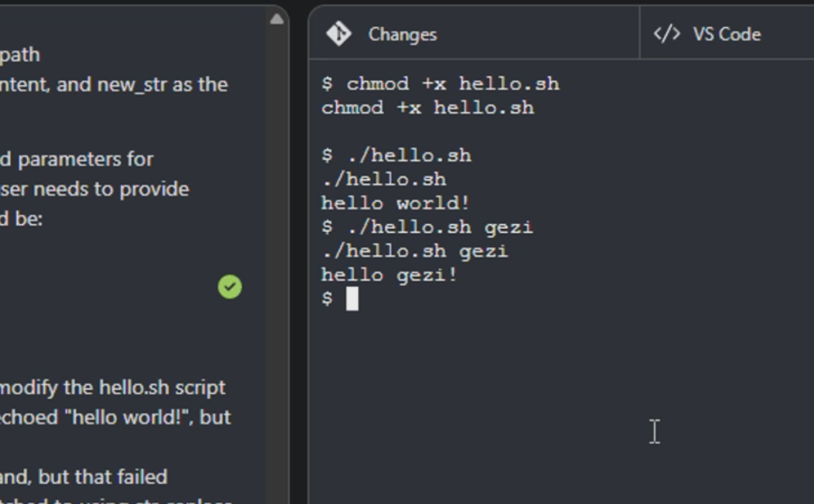
Task: Click the 'hello gezi!' terminal output line
Action: tap(389, 274)
